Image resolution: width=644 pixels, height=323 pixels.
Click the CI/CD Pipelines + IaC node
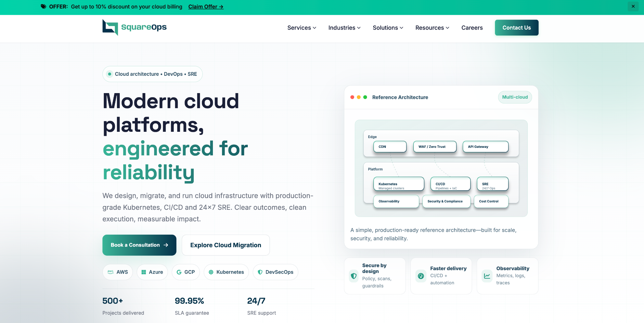pyautogui.click(x=450, y=184)
